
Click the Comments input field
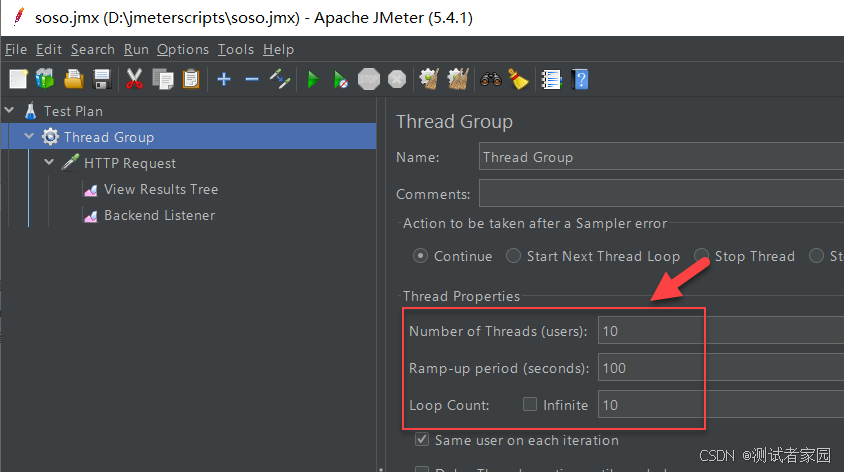tap(662, 193)
